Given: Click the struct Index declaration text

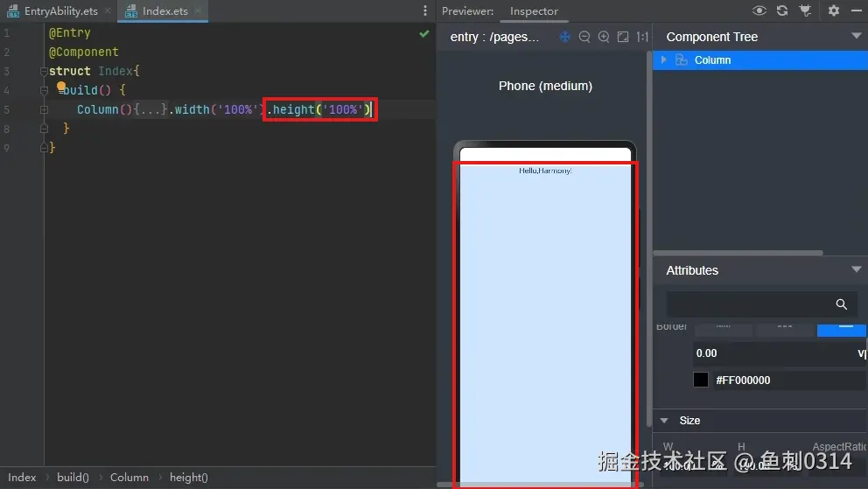Looking at the screenshot, I should coord(94,72).
